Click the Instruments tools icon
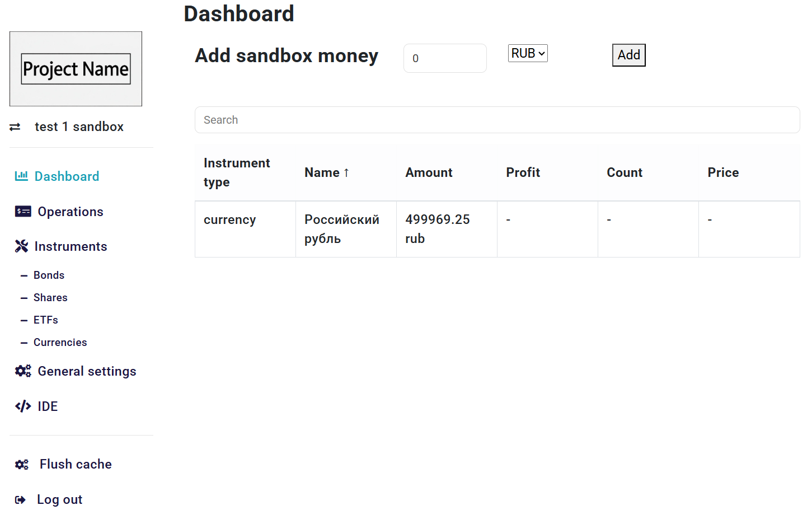This screenshot has width=812, height=524. [x=21, y=246]
